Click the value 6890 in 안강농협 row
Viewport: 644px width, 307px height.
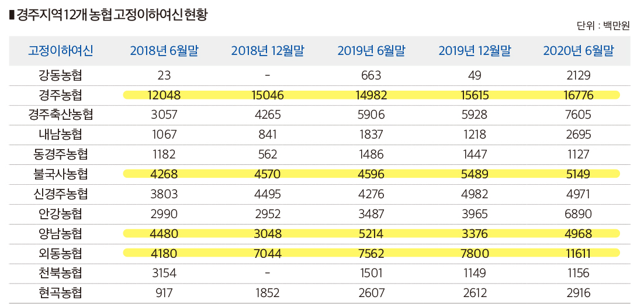[579, 214]
